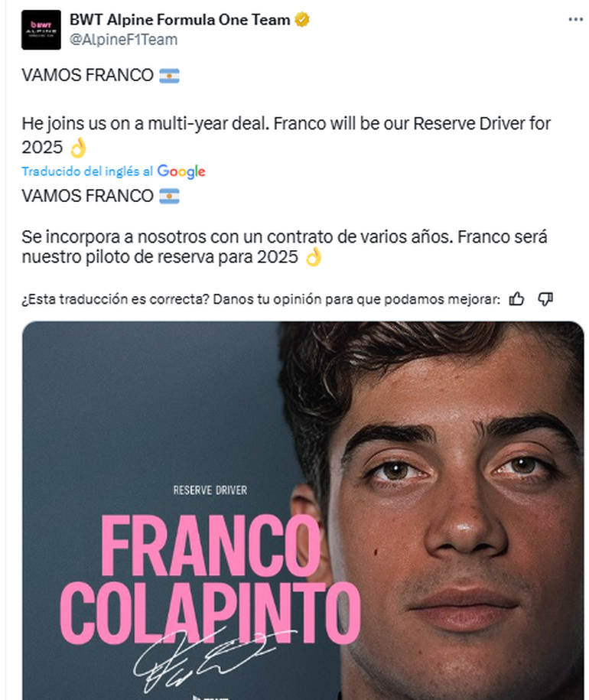Click the Argentina flag emoji in translated text

click(169, 196)
